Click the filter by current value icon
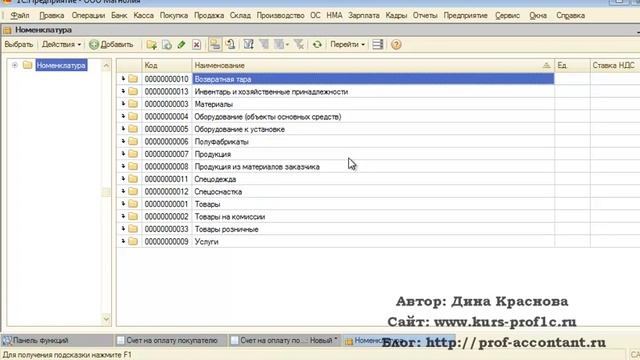The width and height of the screenshot is (640, 360). point(264,44)
